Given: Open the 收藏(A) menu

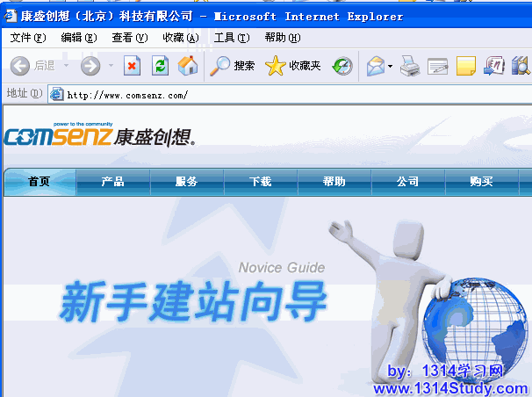Looking at the screenshot, I should coord(180,38).
